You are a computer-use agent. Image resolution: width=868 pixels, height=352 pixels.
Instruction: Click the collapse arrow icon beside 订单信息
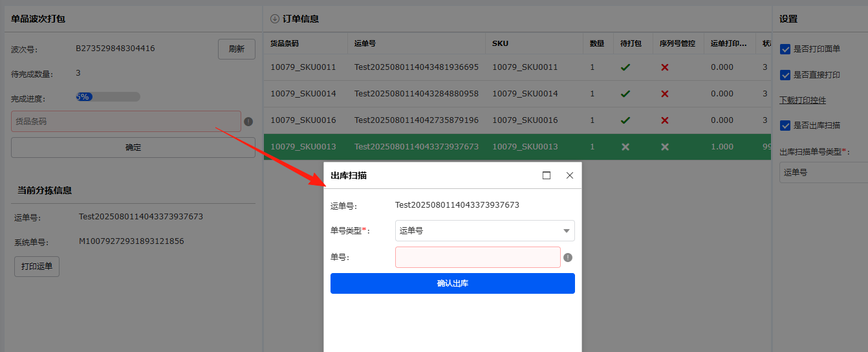[x=274, y=19]
